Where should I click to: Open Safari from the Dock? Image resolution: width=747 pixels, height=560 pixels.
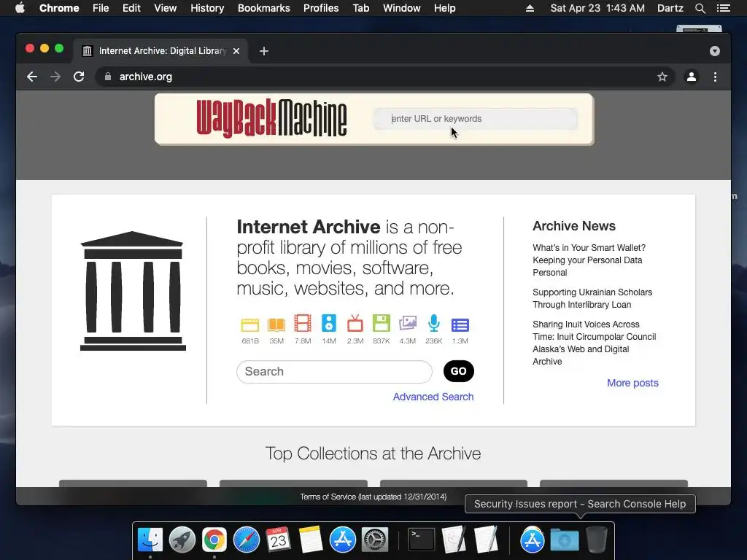247,540
